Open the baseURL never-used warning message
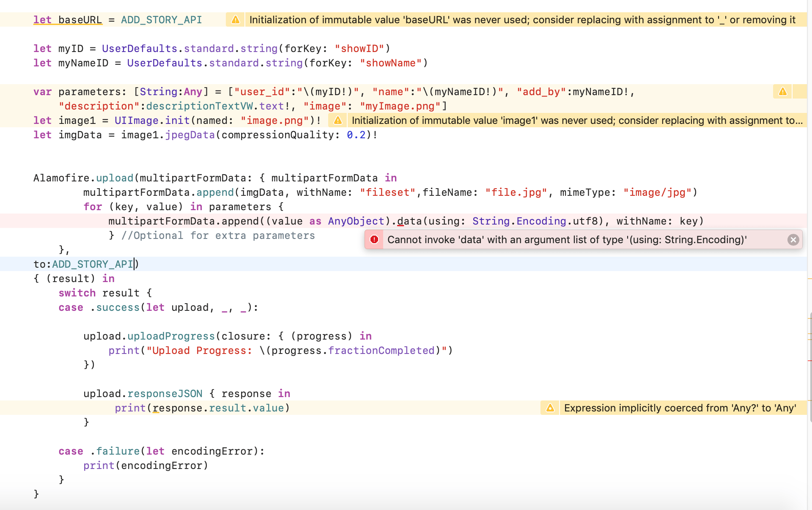812x510 pixels. 522,20
